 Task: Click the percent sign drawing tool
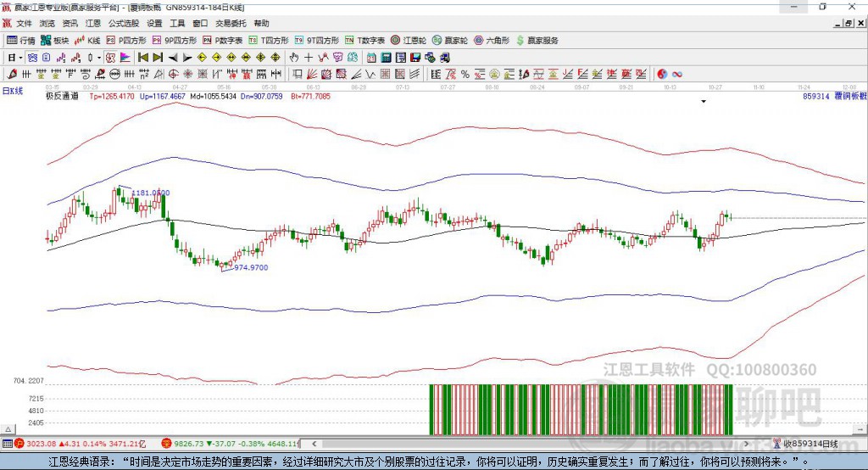click(465, 75)
